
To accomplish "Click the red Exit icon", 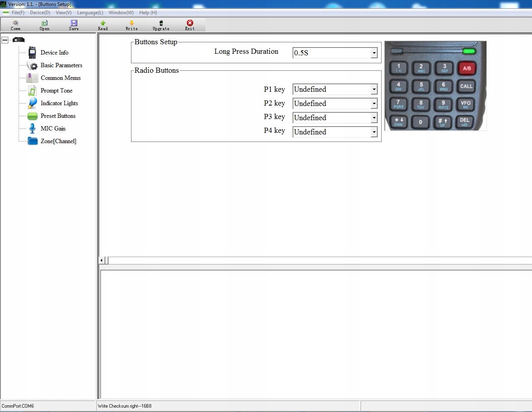I will pos(190,25).
